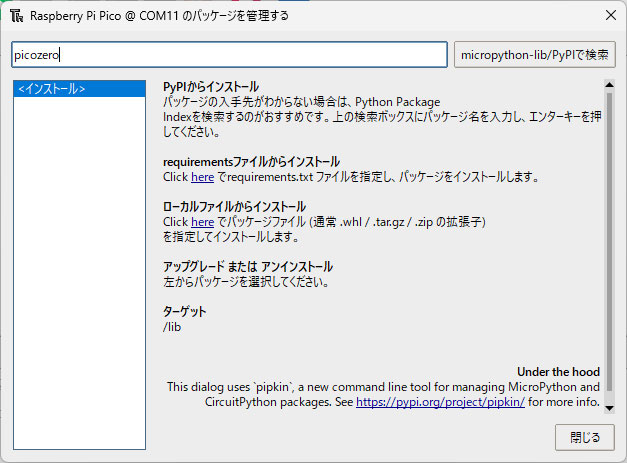Click the requirementsファイルからインストール heading

click(x=251, y=162)
